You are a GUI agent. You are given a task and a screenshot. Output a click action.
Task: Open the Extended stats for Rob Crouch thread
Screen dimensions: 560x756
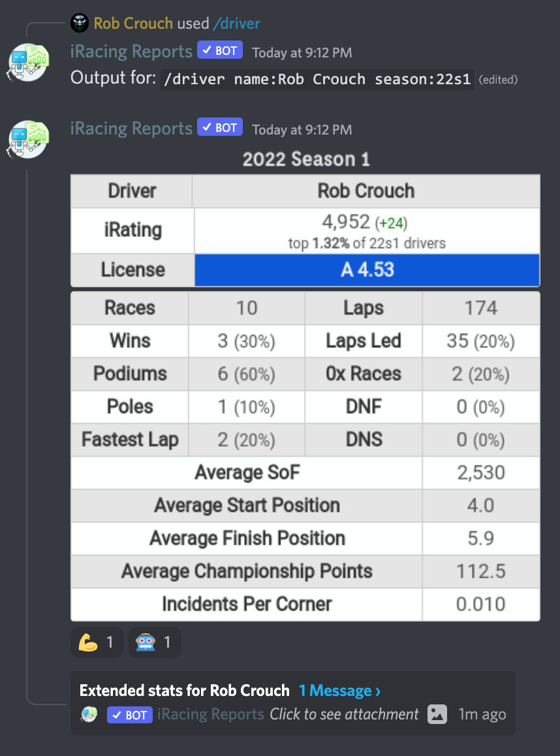[x=185, y=691]
